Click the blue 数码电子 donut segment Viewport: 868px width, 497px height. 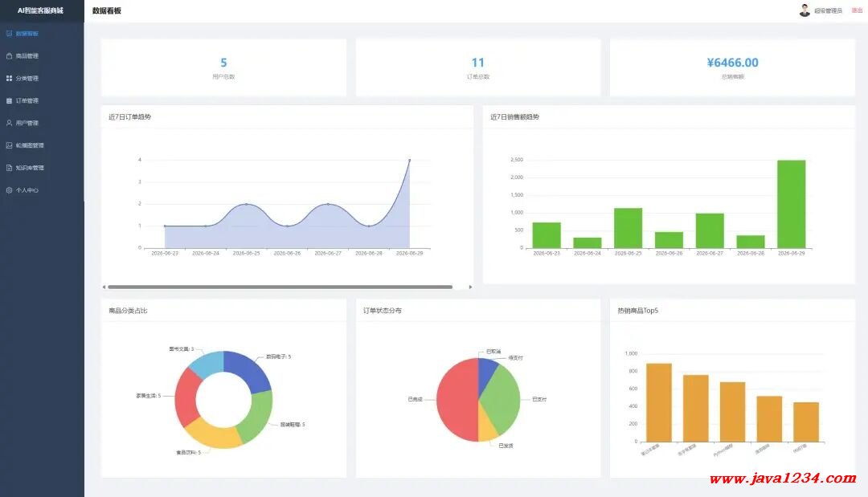(249, 368)
